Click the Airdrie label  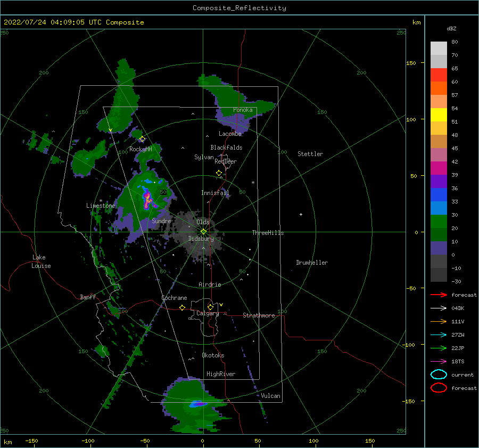210,284
